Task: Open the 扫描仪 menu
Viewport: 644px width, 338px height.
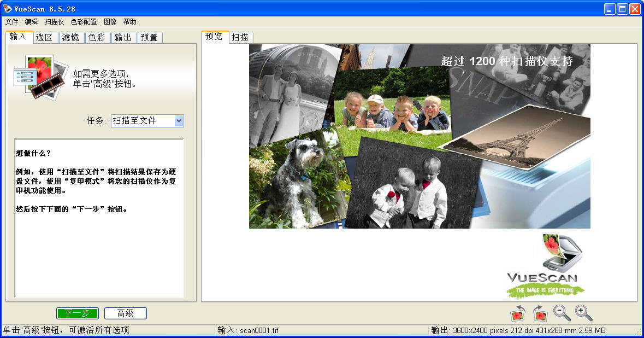Action: coord(54,22)
